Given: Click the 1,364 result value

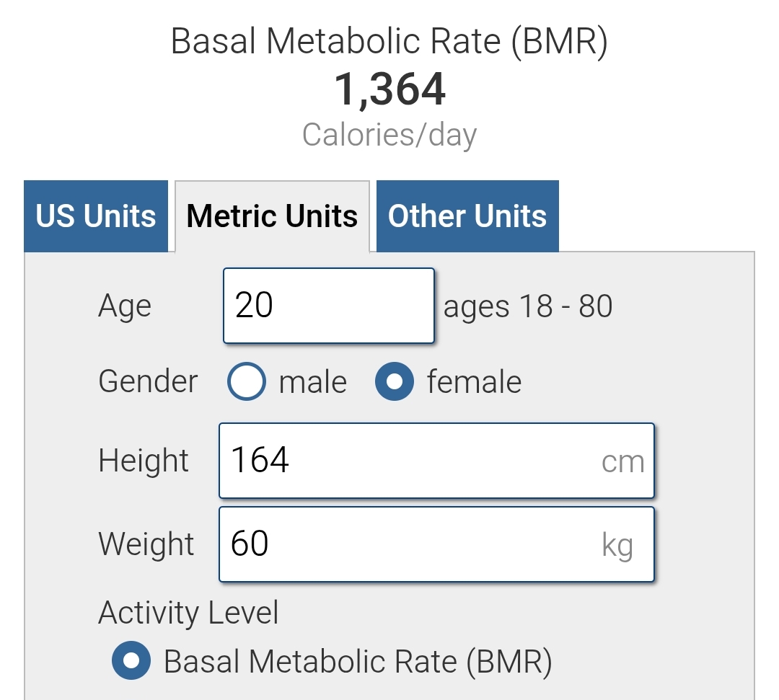Looking at the screenshot, I should pyautogui.click(x=389, y=90).
